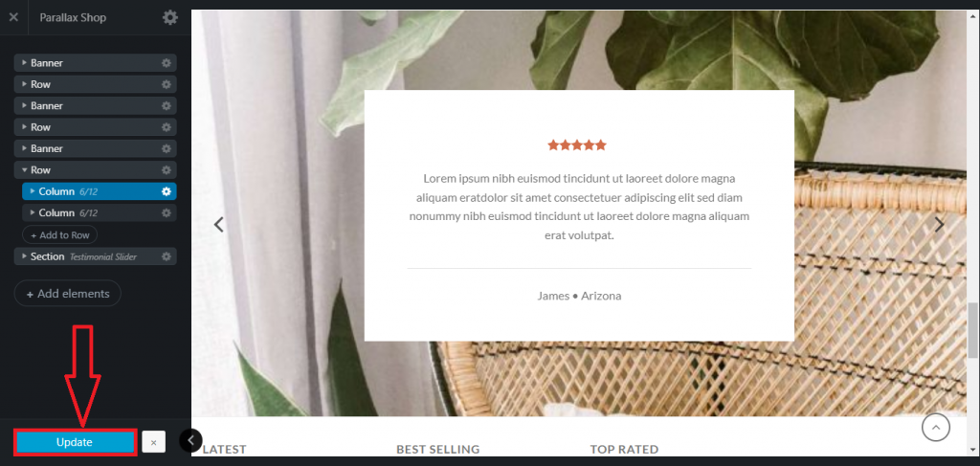Collapse the sidebar with round chevron button
The image size is (980, 466).
click(190, 440)
